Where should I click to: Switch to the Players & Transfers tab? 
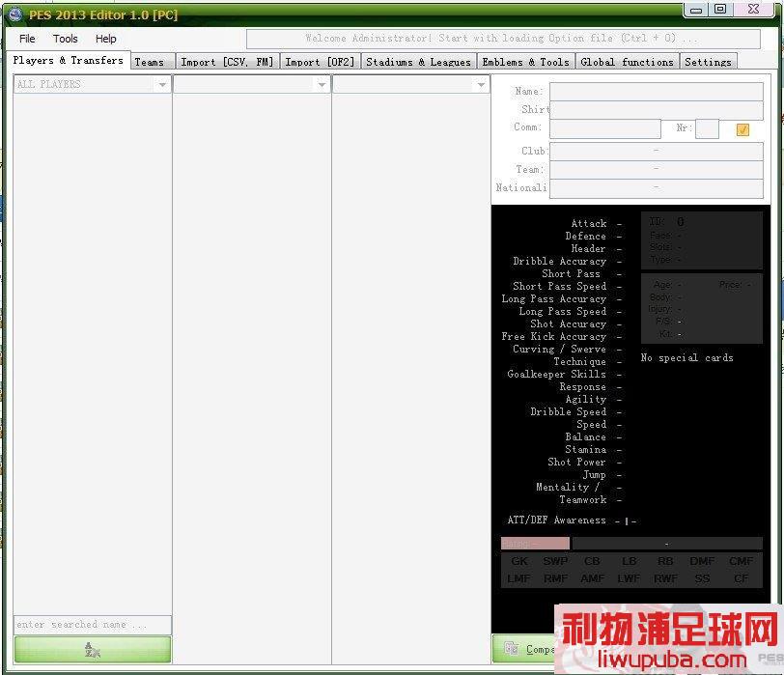(x=68, y=60)
